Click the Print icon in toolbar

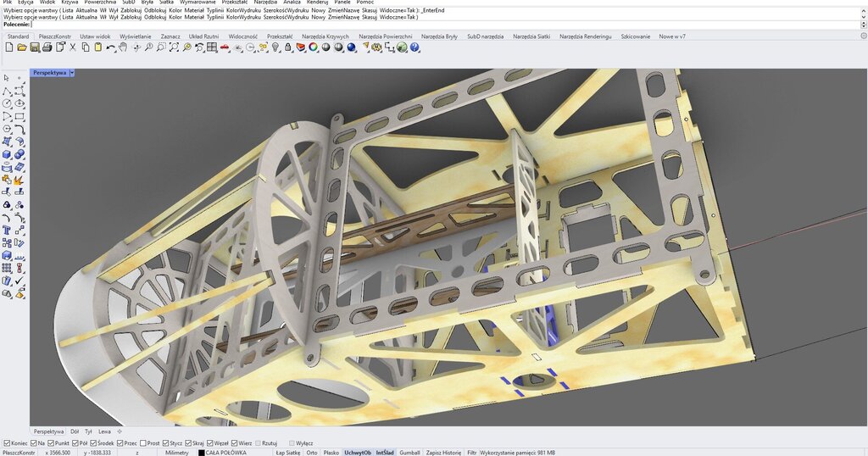[47, 47]
